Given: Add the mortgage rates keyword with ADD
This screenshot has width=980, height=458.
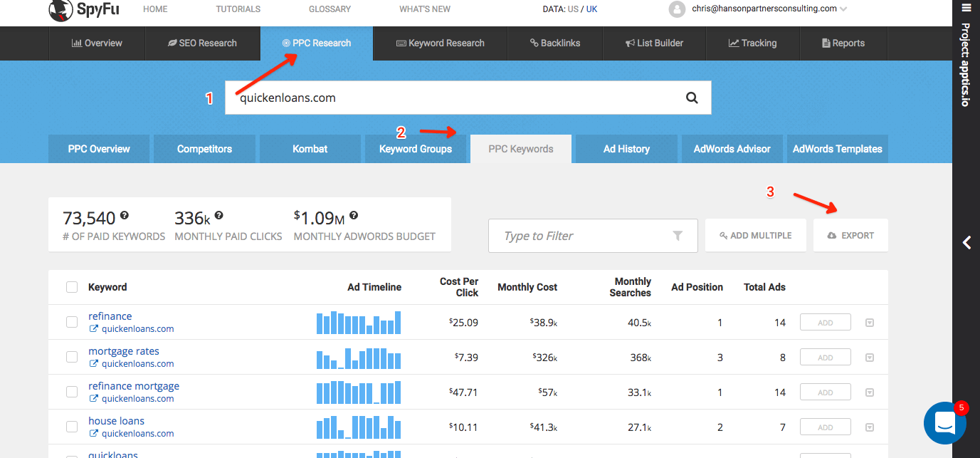Looking at the screenshot, I should tap(826, 358).
